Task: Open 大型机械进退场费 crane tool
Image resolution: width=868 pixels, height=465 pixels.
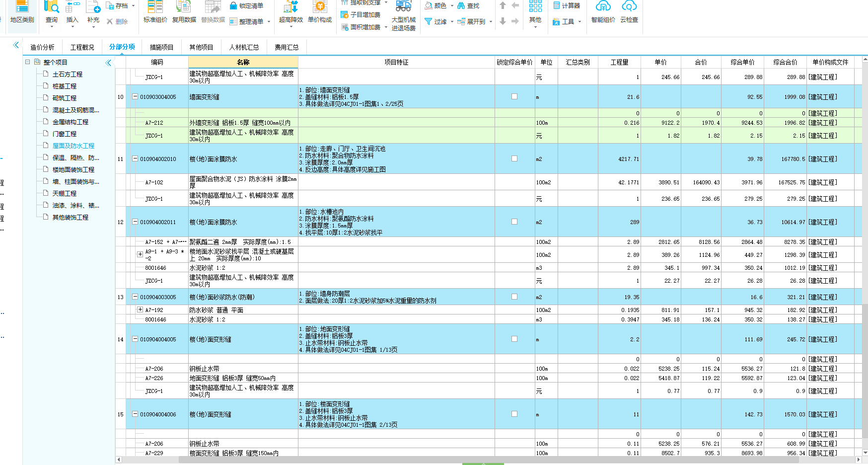Action: click(x=404, y=16)
